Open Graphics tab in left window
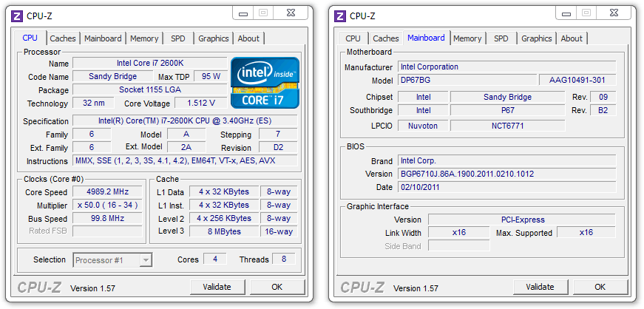Image resolution: width=644 pixels, height=309 pixels. pos(214,38)
